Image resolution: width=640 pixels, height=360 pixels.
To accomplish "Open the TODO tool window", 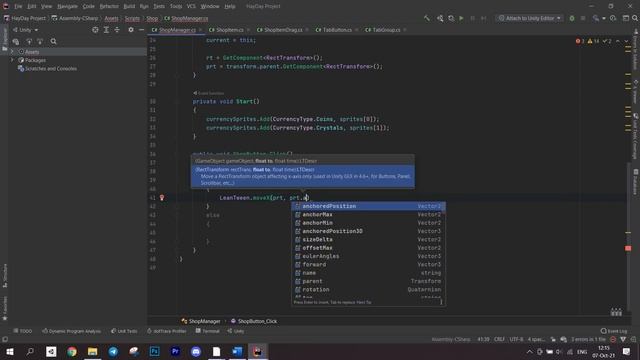I will [x=22, y=331].
